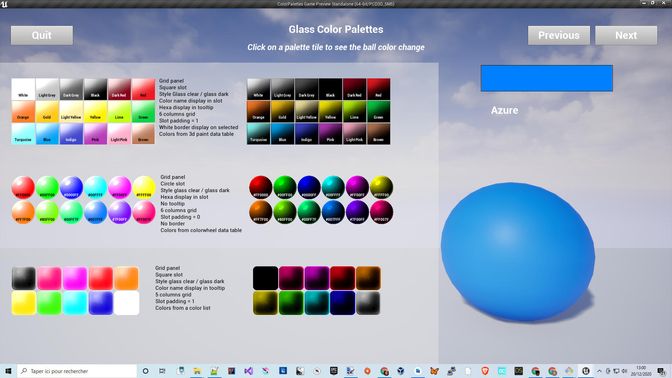The width and height of the screenshot is (672, 378).
Task: Open the Windows Start menu
Action: tap(8, 371)
